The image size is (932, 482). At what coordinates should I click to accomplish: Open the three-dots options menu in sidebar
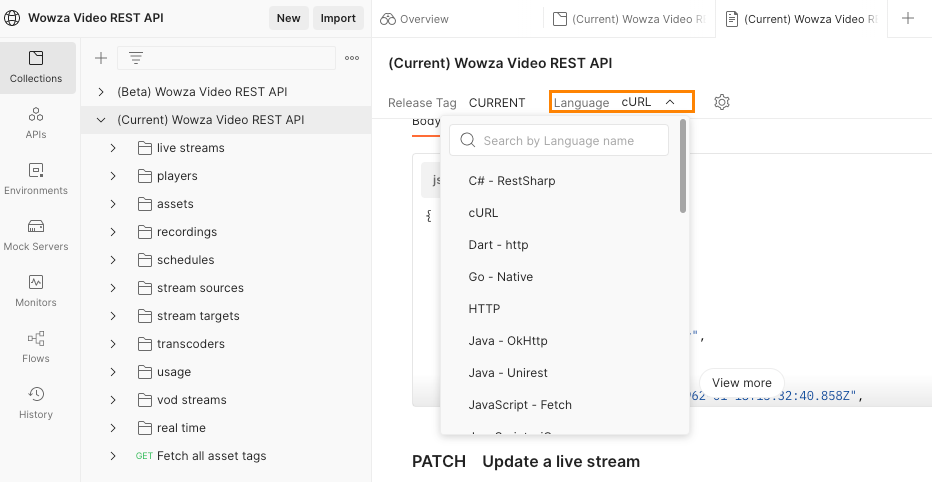click(x=352, y=58)
